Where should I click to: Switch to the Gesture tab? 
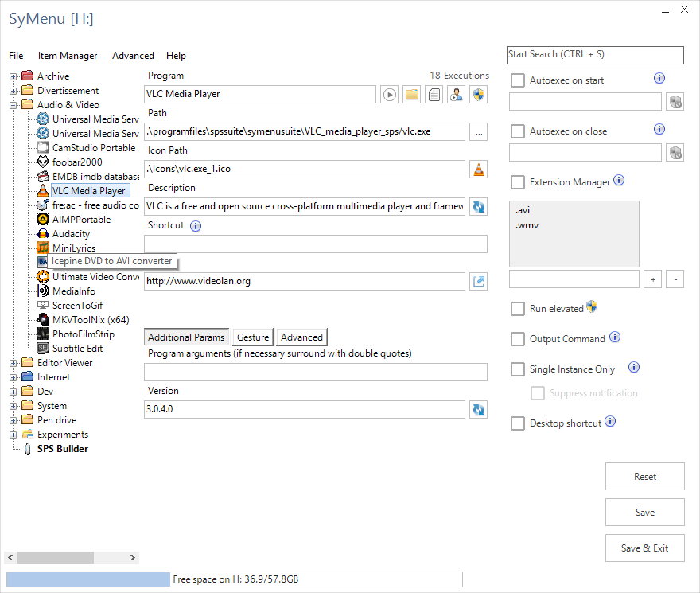[253, 337]
